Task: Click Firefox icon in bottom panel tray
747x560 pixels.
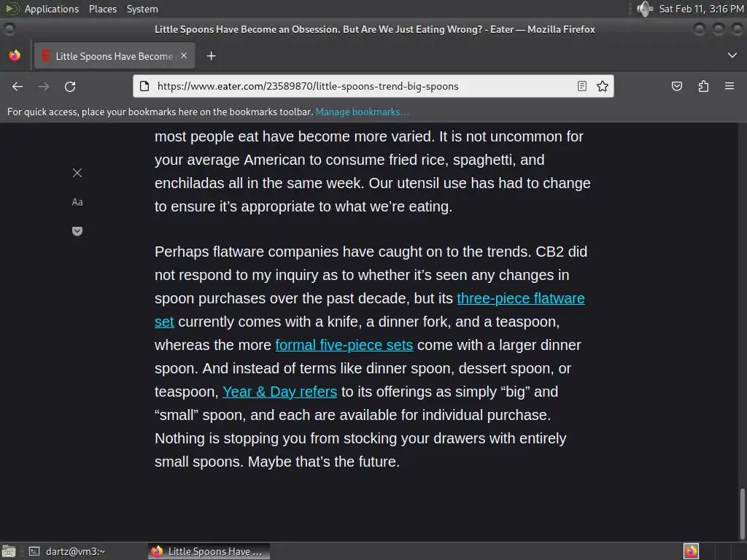Action: (x=691, y=551)
